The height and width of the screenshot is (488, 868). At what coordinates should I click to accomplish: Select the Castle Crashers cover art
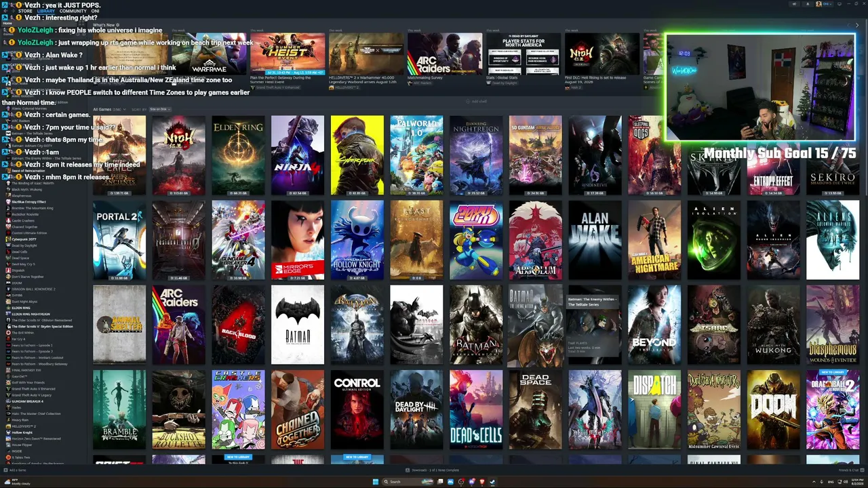click(238, 409)
